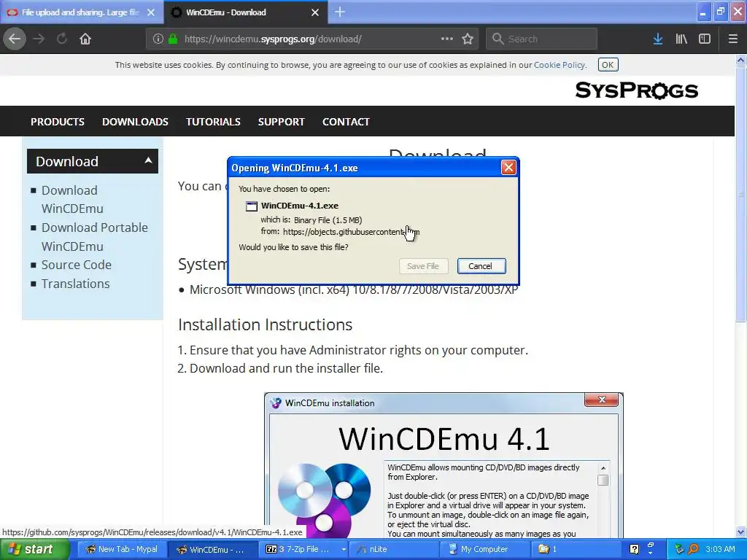Open page actions three-dot menu

(x=447, y=39)
